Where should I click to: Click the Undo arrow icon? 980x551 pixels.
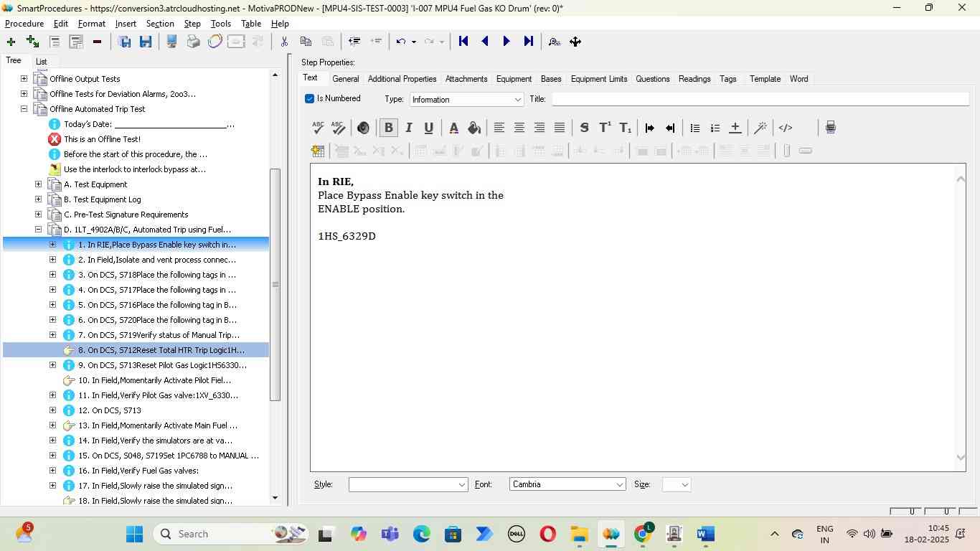pyautogui.click(x=402, y=42)
